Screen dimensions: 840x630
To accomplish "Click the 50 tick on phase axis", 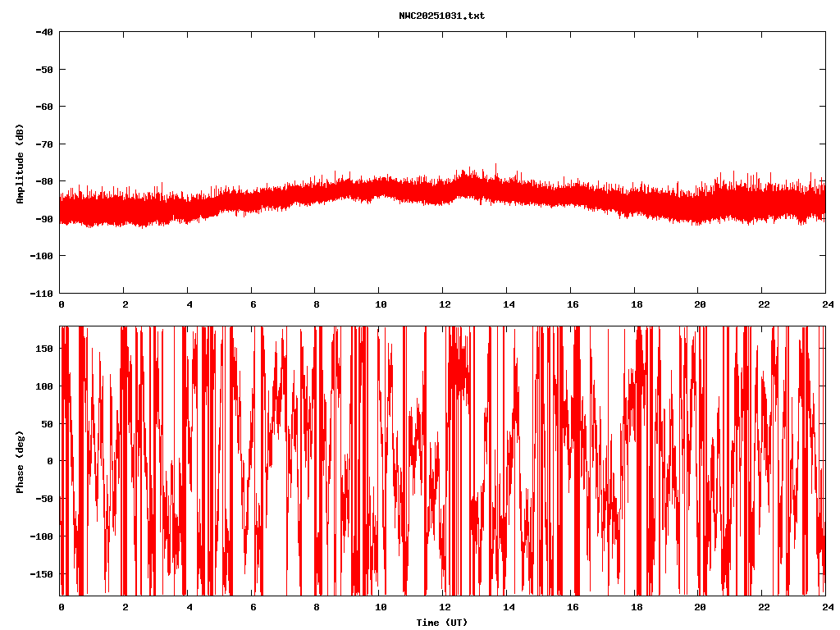I will coord(47,423).
